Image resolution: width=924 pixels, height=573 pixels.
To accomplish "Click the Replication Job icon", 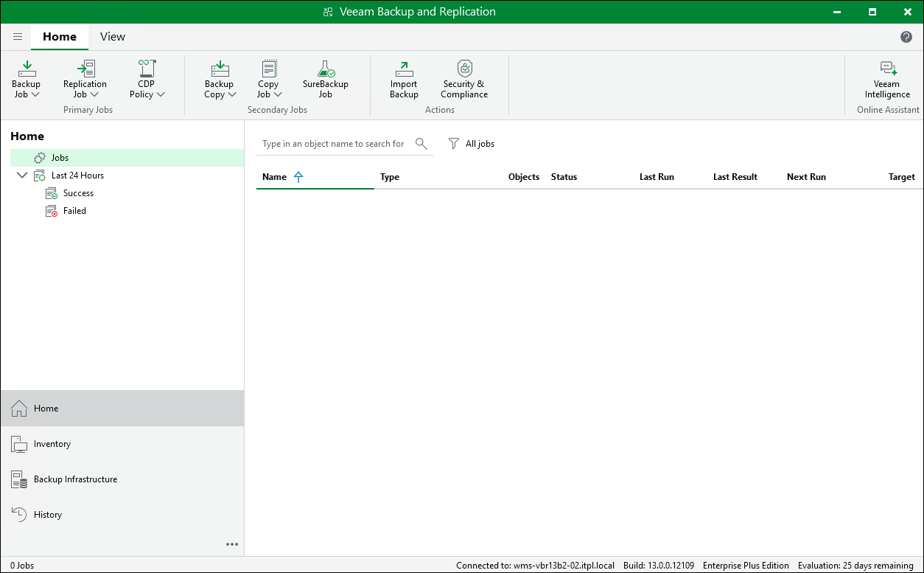I will (85, 69).
